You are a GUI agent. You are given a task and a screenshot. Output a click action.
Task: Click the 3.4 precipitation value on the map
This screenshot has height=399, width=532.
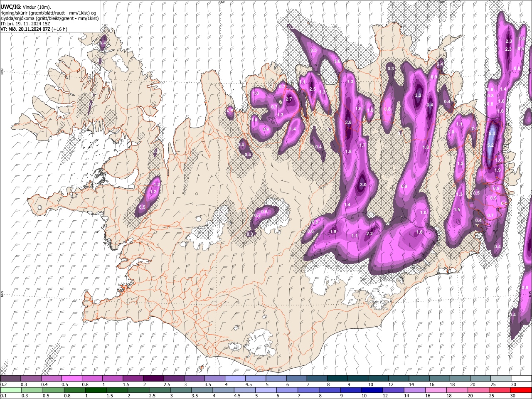click(430, 105)
